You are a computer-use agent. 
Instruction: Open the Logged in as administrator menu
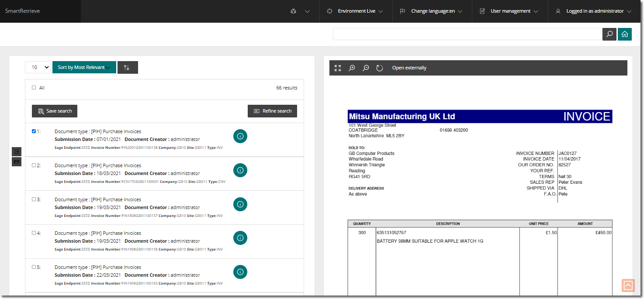593,11
